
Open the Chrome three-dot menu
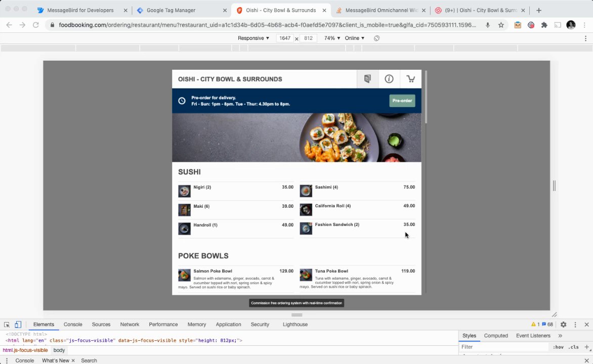click(x=585, y=25)
